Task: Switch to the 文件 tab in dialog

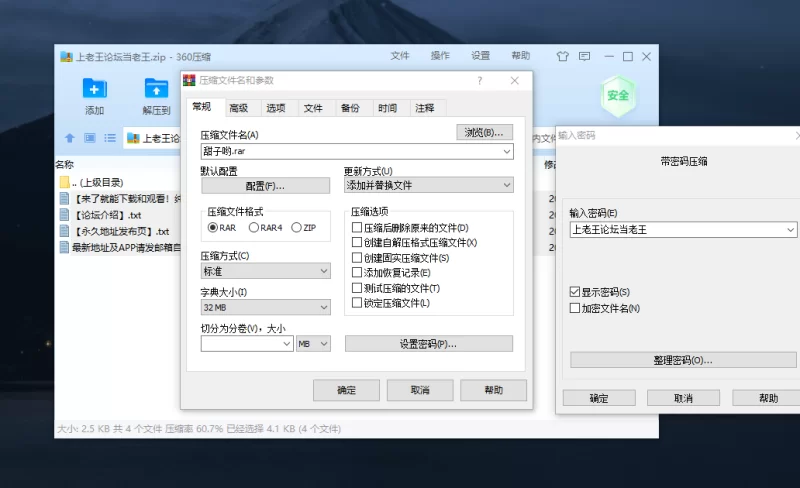Action: pos(313,108)
